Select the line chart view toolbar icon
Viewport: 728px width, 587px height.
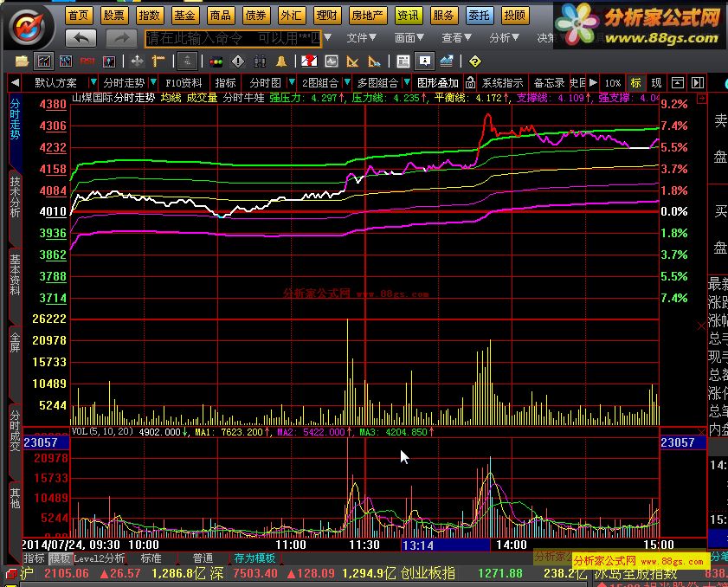[44, 61]
